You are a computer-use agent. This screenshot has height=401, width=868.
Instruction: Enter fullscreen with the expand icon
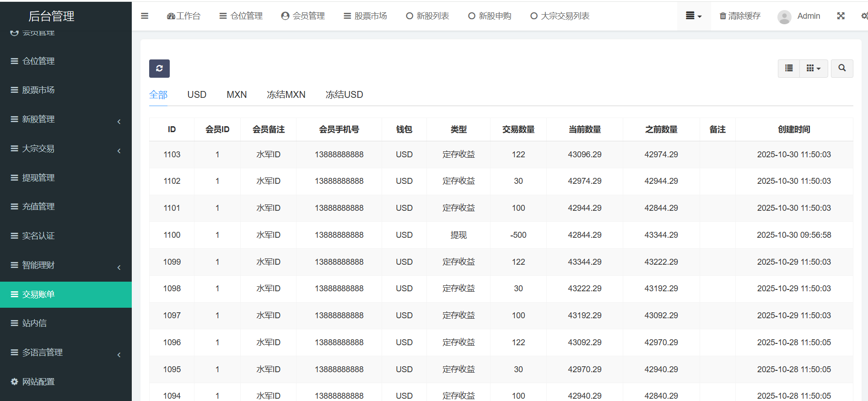point(841,16)
